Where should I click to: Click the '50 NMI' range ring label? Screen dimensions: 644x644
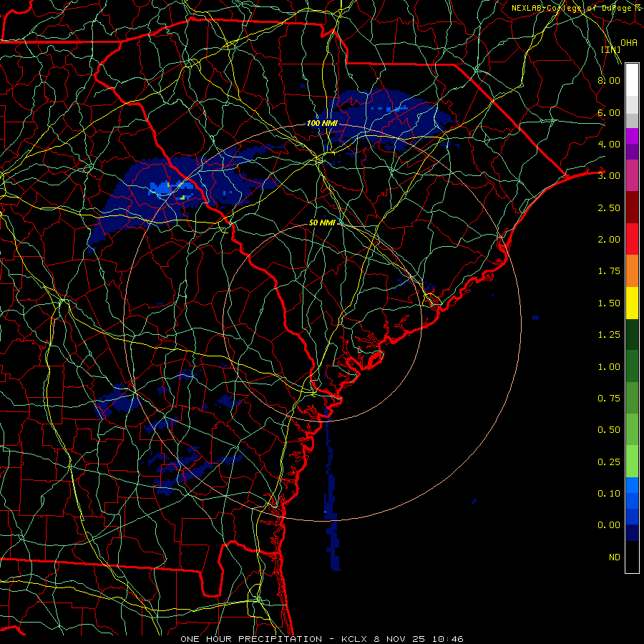[322, 223]
